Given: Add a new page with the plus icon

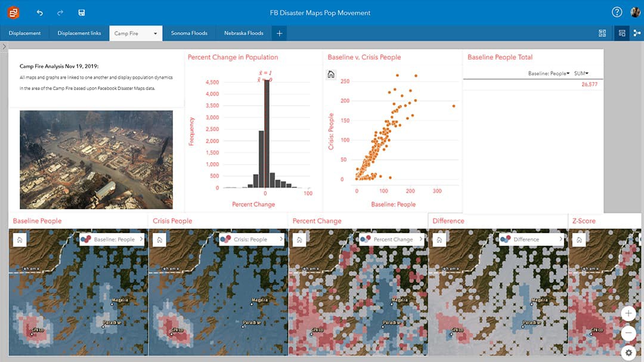Looking at the screenshot, I should [x=279, y=33].
